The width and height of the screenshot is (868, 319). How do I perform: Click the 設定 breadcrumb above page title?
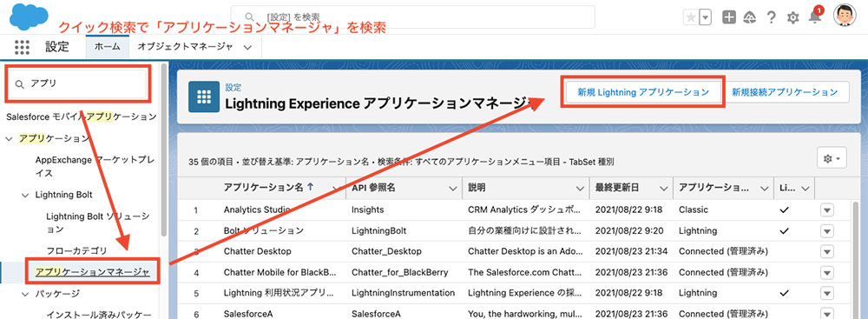pos(233,88)
